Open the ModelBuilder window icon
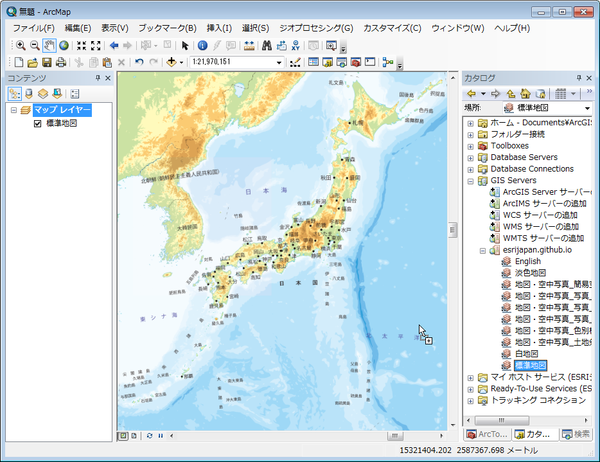This screenshot has height=462, width=600. 388,62
